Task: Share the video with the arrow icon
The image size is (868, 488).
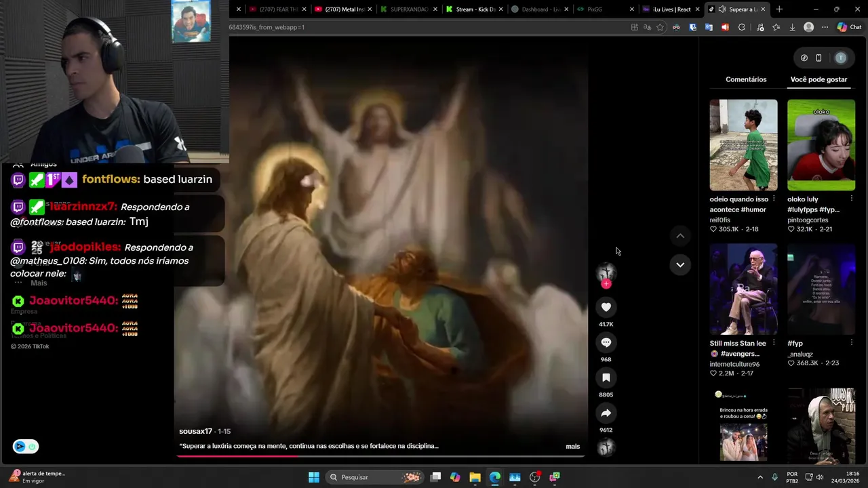Action: pos(606,413)
